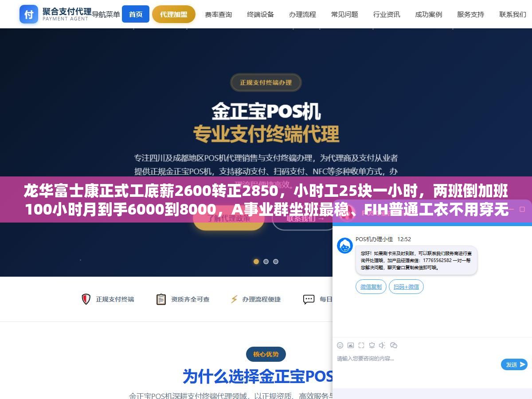Click the chat message bubble with 17765562582
The width and height of the screenshot is (532, 399).
(416, 260)
